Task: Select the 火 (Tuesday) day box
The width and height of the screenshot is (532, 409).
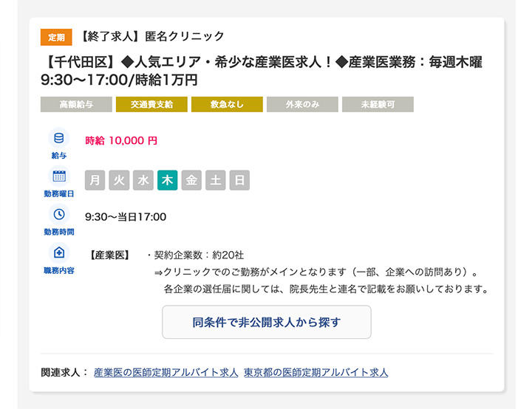Action: (119, 180)
